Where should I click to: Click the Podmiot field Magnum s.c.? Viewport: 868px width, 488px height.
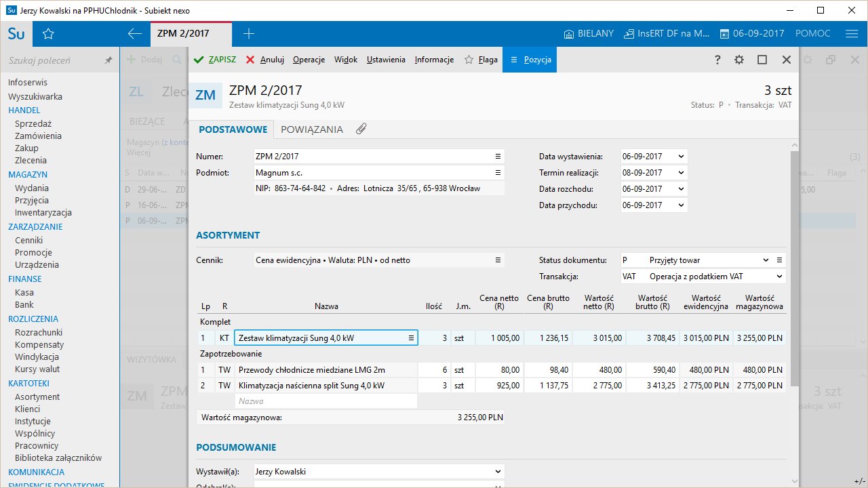(x=379, y=173)
